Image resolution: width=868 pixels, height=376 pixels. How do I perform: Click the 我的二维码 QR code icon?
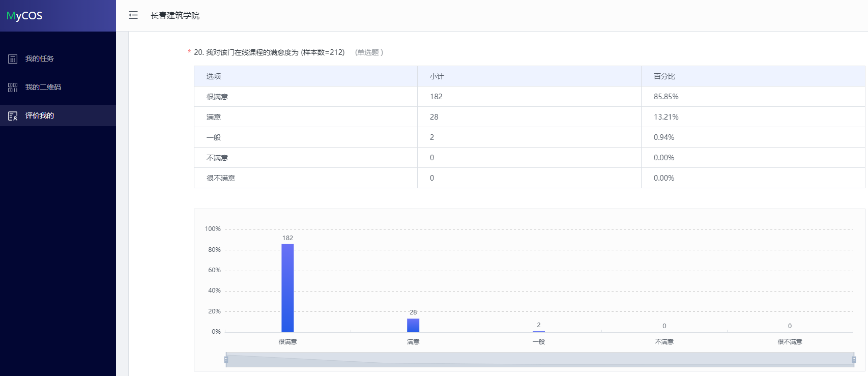(x=13, y=88)
